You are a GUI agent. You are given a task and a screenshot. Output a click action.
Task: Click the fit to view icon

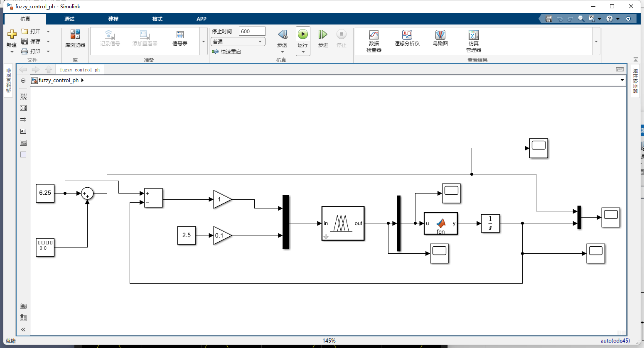[x=23, y=108]
